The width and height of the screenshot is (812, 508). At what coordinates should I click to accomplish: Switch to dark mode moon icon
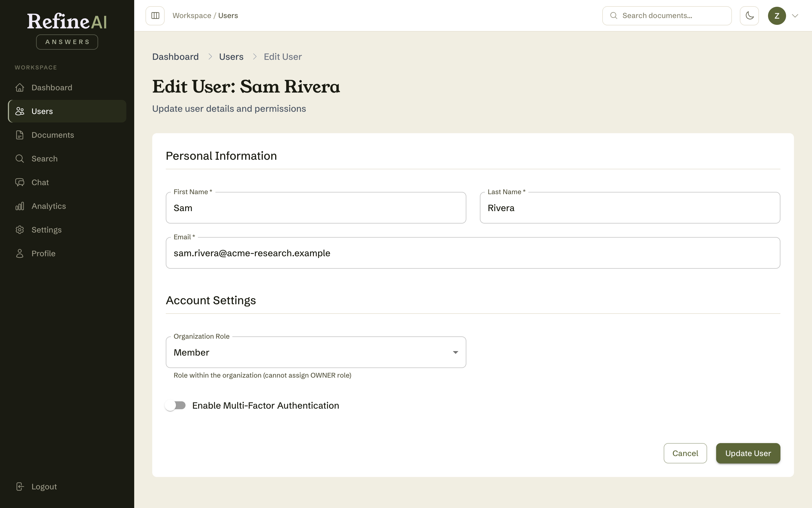pyautogui.click(x=749, y=16)
